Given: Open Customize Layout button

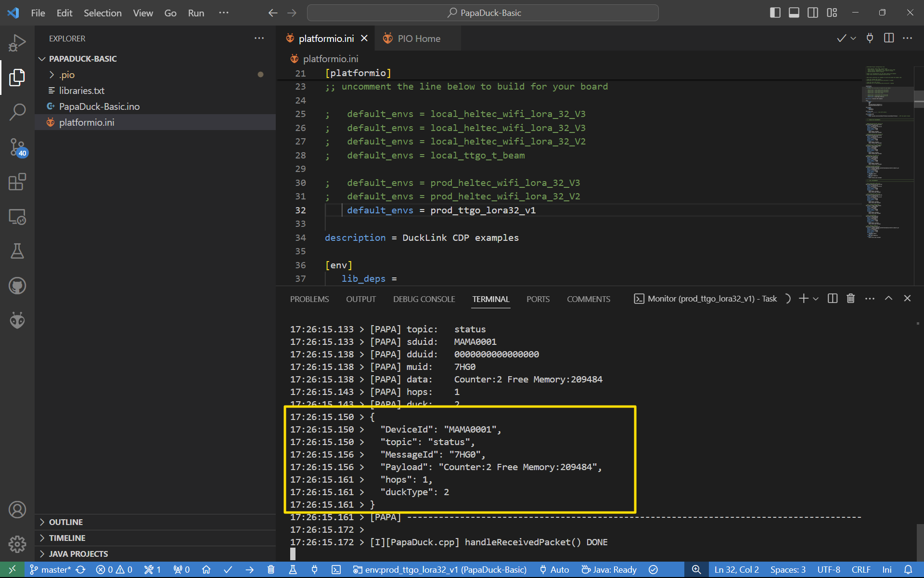Looking at the screenshot, I should coord(832,13).
